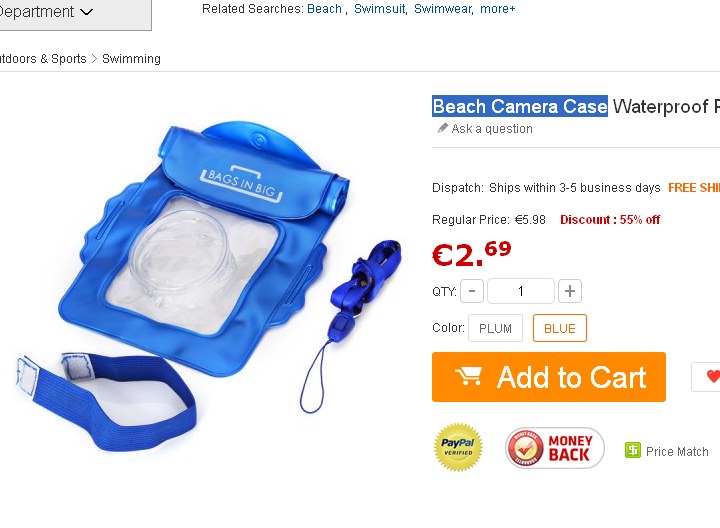The width and height of the screenshot is (720, 528).
Task: Click the pencil icon beside Ask a question
Action: [442, 128]
